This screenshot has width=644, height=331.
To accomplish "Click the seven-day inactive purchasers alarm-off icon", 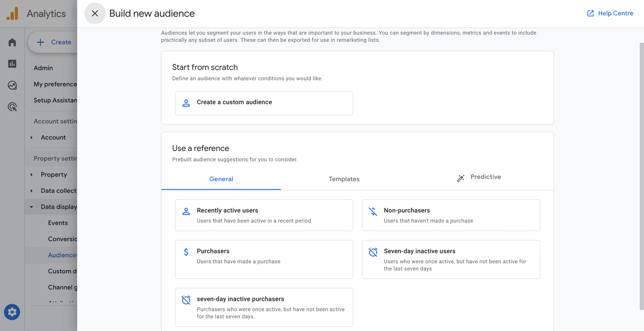I will coord(186,300).
